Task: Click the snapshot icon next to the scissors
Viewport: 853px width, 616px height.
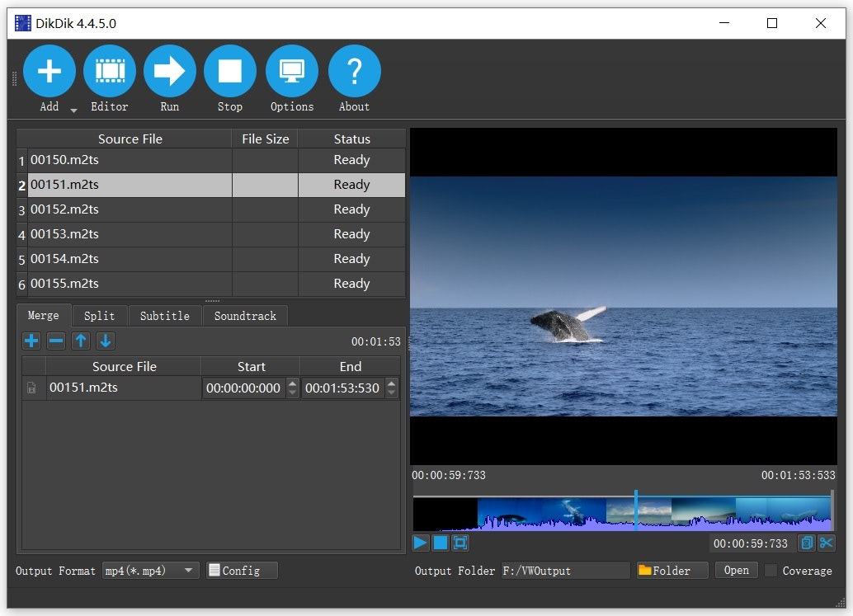Action: pyautogui.click(x=807, y=543)
